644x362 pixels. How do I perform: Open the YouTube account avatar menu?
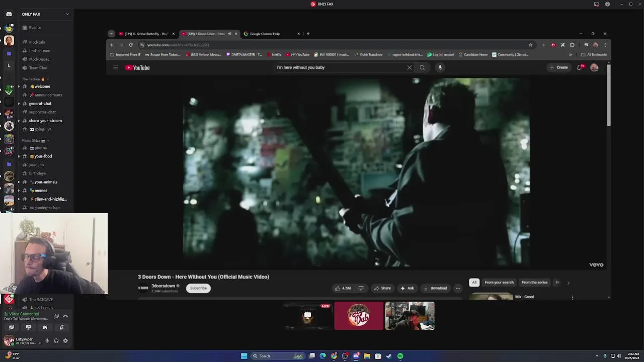click(594, 67)
